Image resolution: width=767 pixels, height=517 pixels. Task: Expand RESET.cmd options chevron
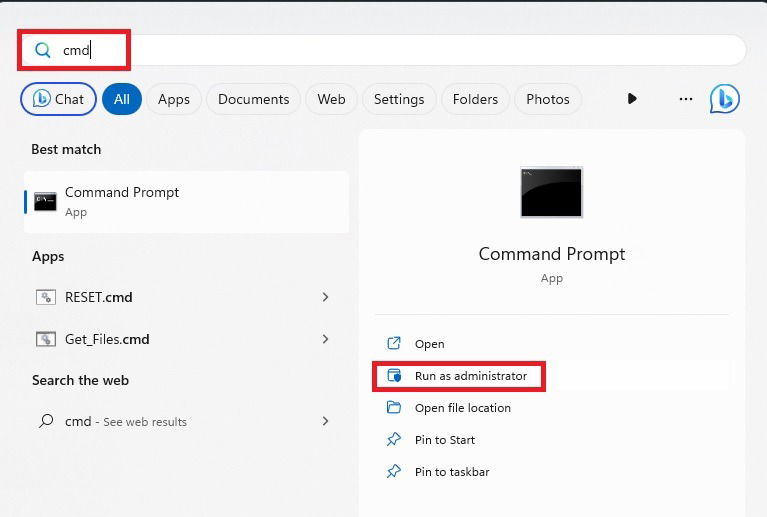(x=325, y=297)
